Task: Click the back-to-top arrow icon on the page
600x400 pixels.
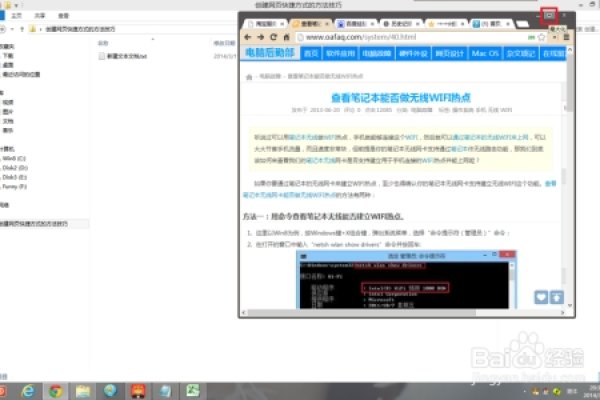Action: click(x=557, y=297)
